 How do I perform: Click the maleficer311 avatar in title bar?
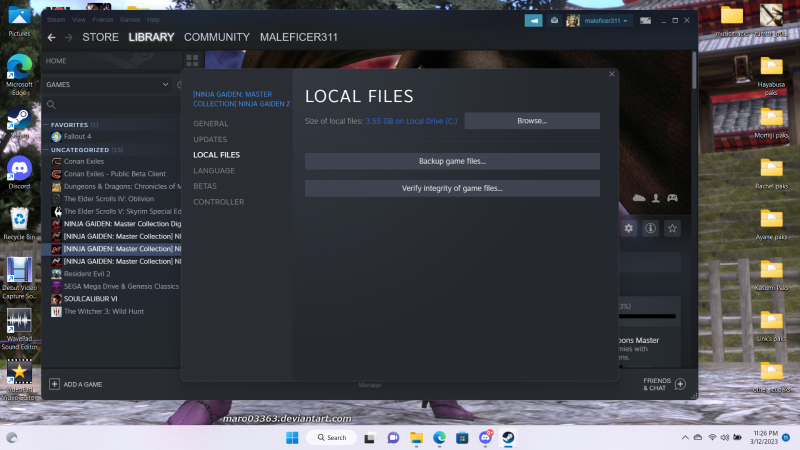pos(572,20)
